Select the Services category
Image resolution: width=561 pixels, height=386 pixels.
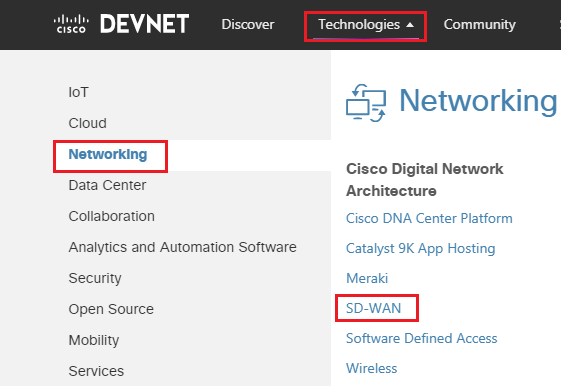pos(96,371)
